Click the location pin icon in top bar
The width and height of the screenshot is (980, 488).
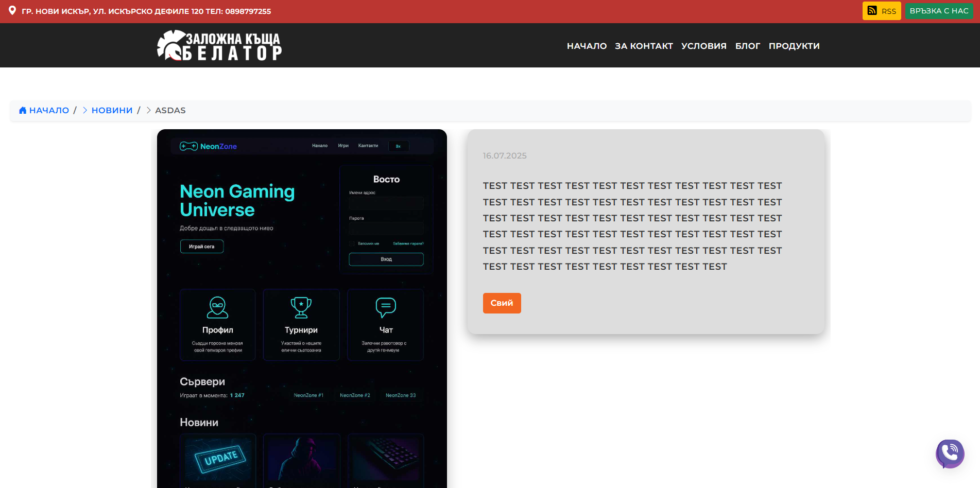[12, 11]
